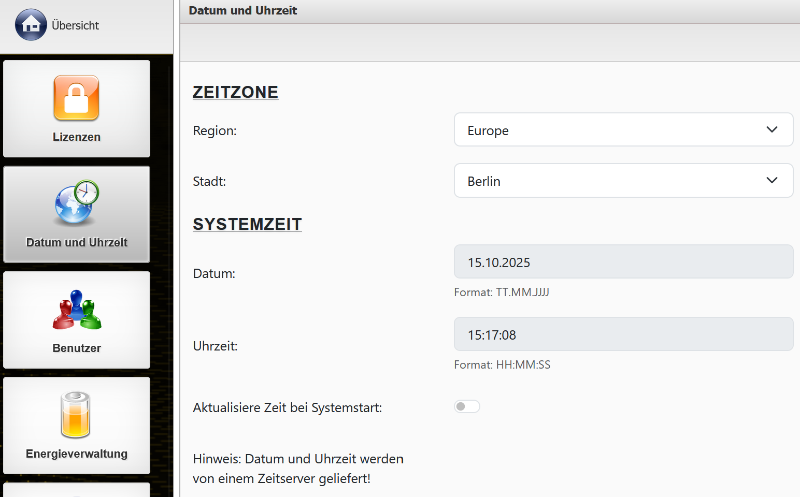Click the battery icon for Energieverwaltung
Image resolution: width=800 pixels, height=497 pixels.
[76, 415]
